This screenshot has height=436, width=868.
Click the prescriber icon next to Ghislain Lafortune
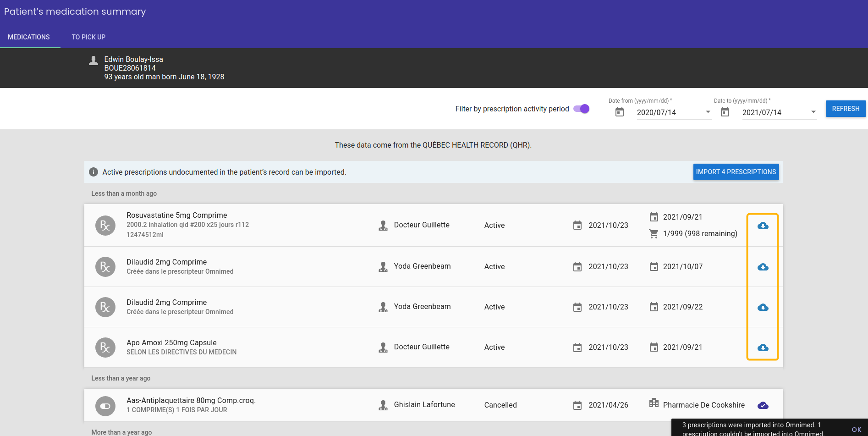[383, 405]
